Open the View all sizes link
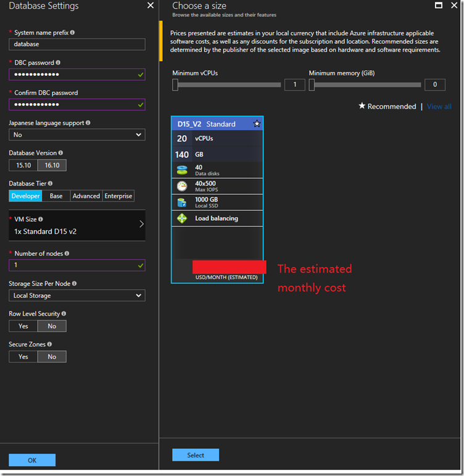 [x=439, y=106]
